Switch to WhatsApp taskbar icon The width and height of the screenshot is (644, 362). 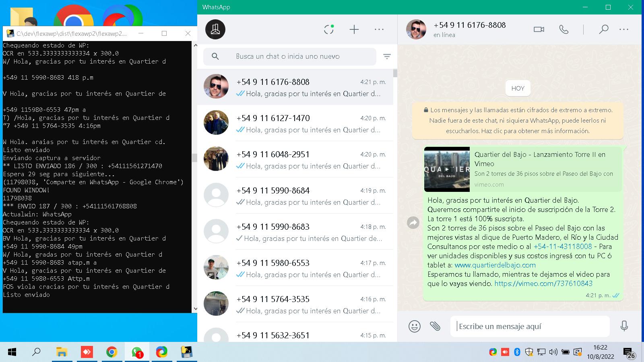point(137,352)
